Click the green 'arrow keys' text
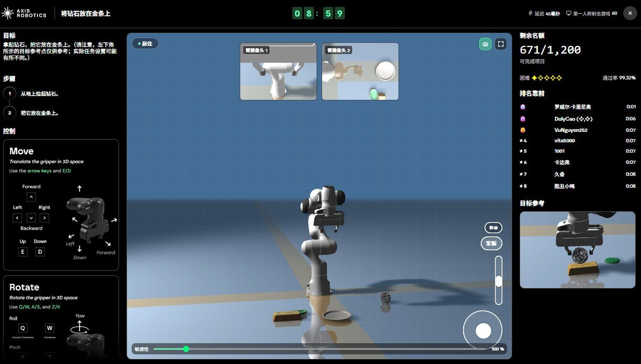The image size is (641, 364). pyautogui.click(x=39, y=171)
